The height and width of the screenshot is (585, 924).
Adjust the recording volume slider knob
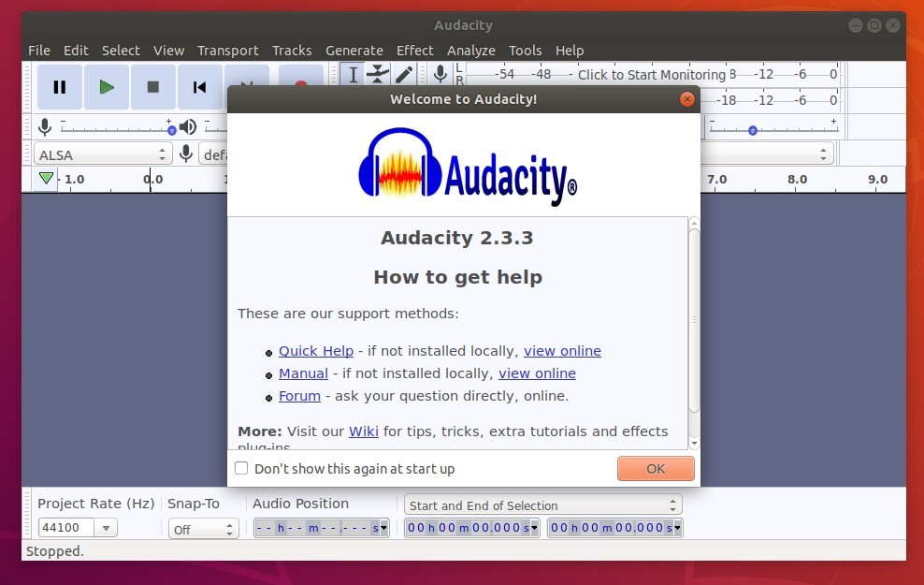tap(171, 130)
